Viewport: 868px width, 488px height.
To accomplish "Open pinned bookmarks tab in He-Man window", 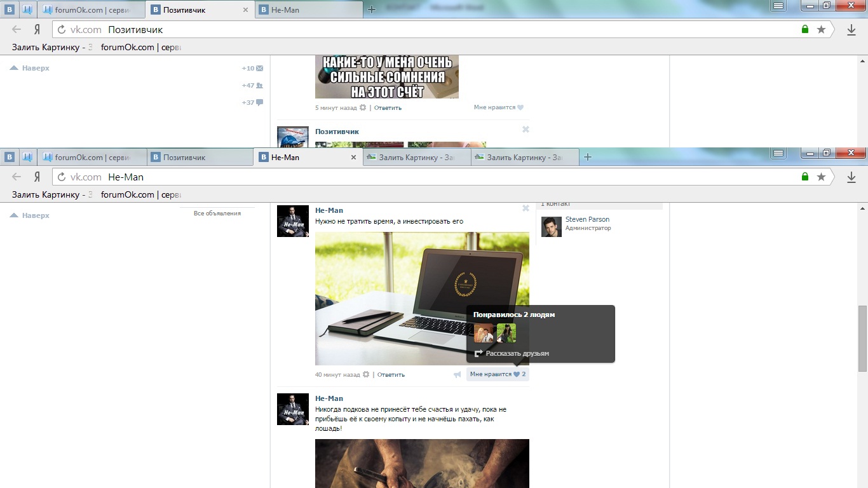I will (27, 157).
